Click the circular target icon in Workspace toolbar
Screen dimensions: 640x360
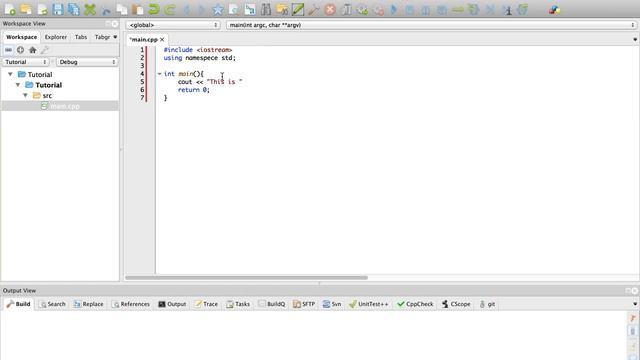coord(20,50)
